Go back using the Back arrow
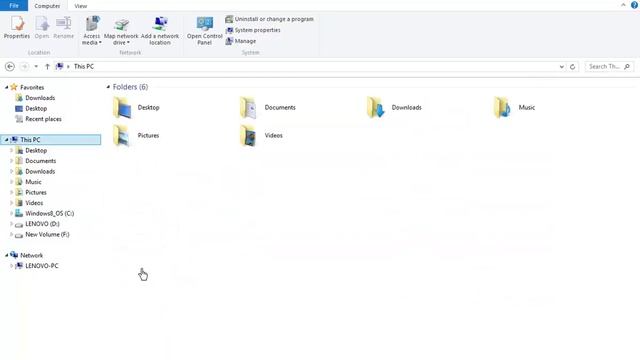 click(10, 67)
